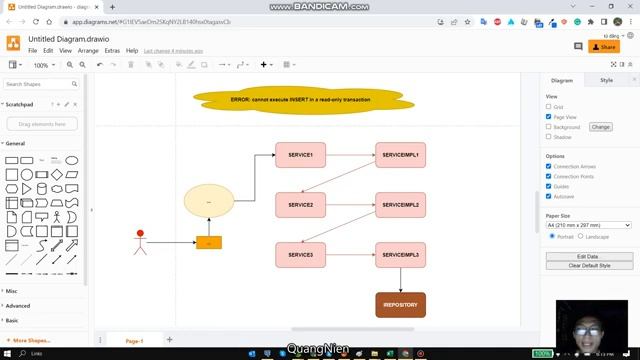
Task: Enable the Background checkbox
Action: 549,127
